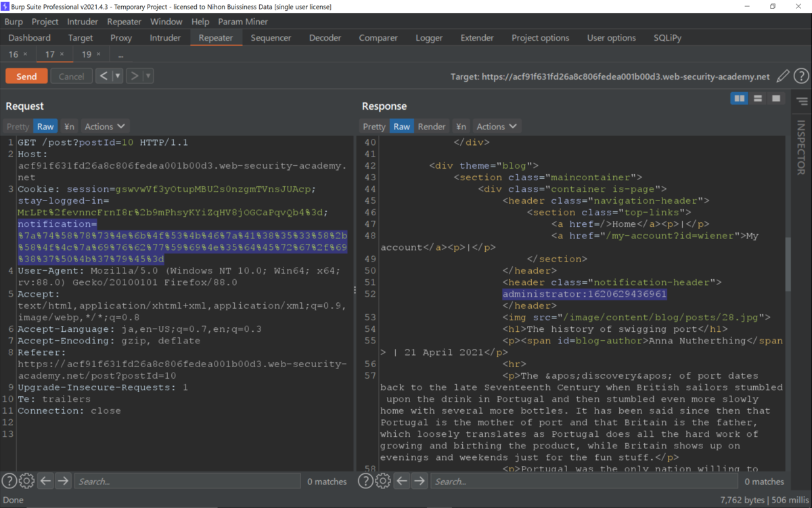812x508 pixels.
Task: Open the Inspector panel menu icon
Action: click(x=802, y=102)
